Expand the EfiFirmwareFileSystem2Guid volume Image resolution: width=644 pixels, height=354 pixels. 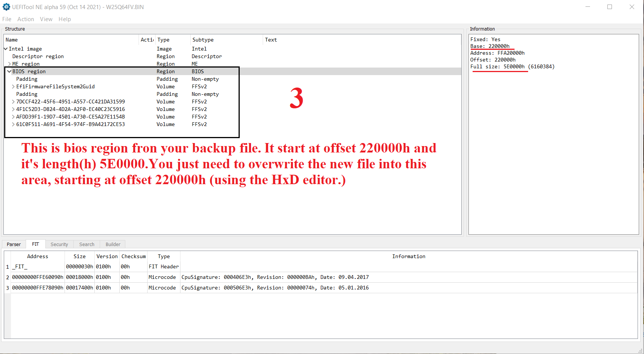coord(13,86)
